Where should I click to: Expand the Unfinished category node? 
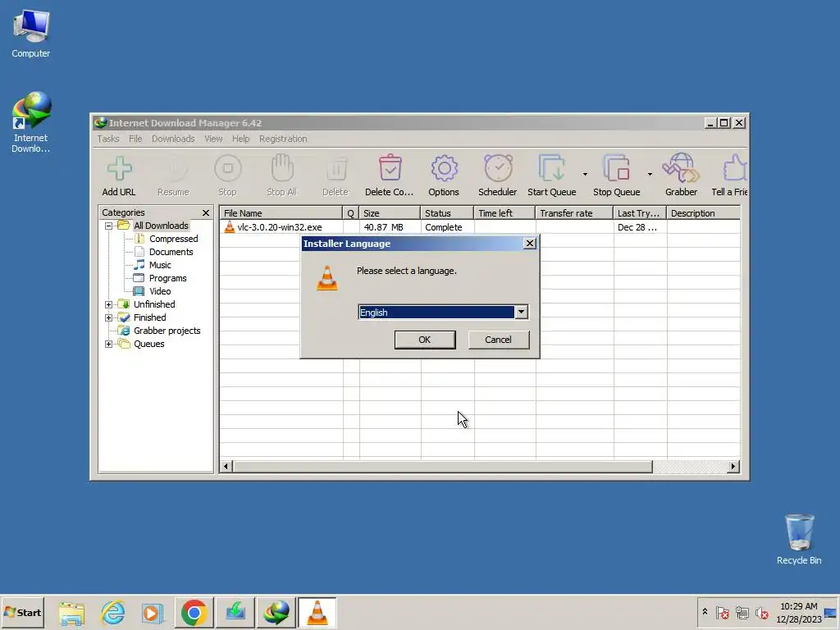pyautogui.click(x=109, y=305)
